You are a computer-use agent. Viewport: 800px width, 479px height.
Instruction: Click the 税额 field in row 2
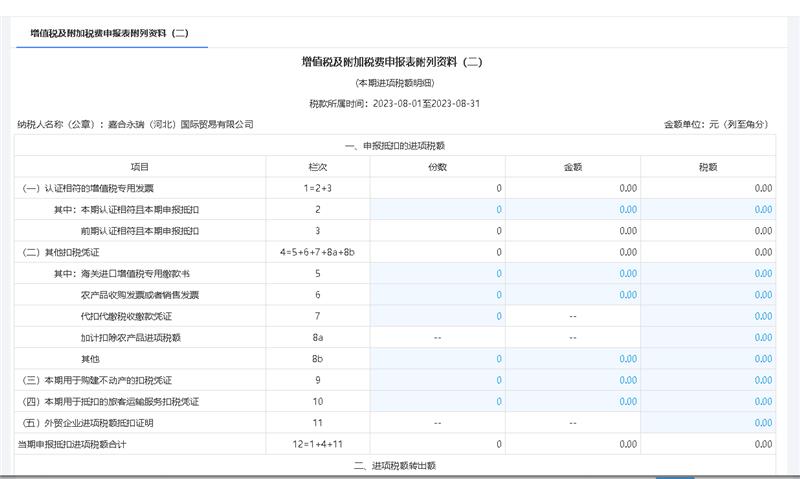708,209
